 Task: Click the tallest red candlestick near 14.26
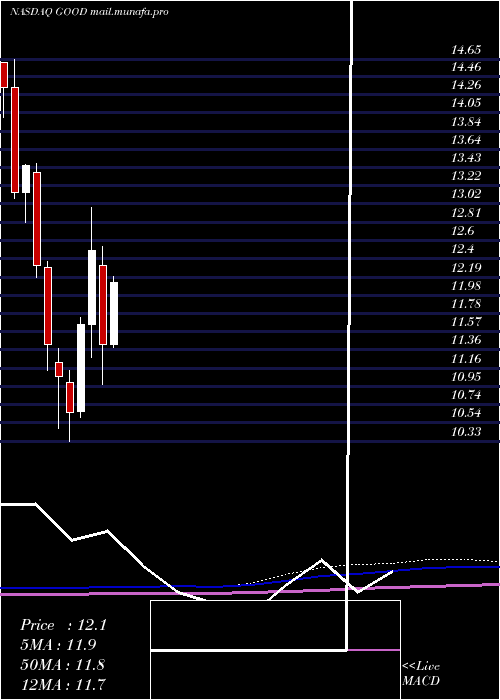[15, 140]
